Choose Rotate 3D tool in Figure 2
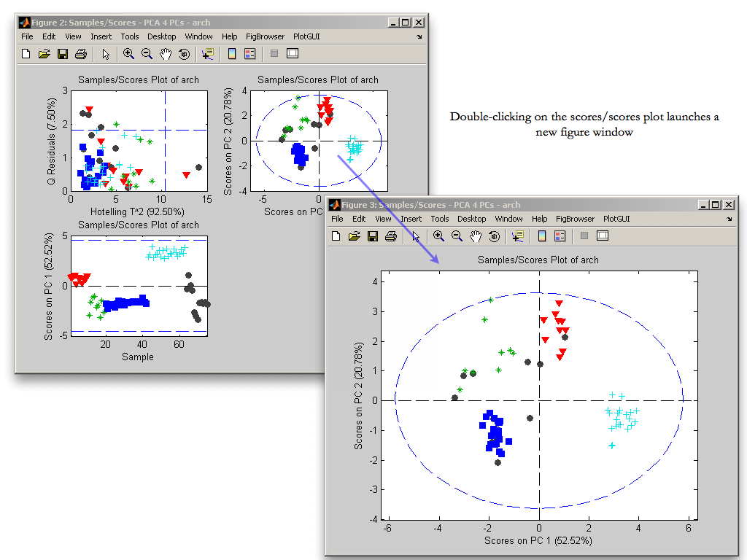This screenshot has height=560, width=747. click(184, 53)
